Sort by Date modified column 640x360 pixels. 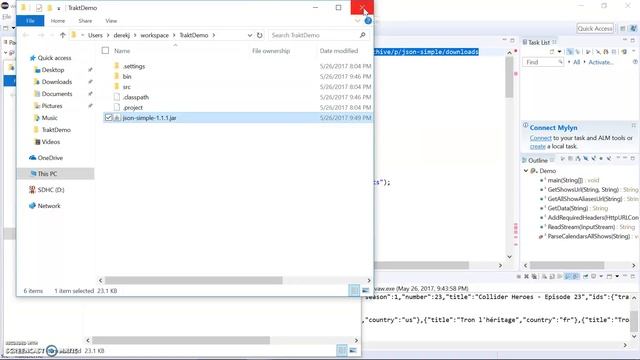(x=339, y=51)
